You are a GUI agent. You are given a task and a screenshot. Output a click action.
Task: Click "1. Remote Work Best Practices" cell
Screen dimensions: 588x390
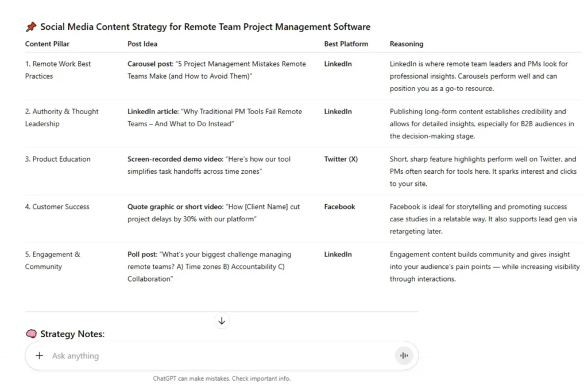(57, 70)
